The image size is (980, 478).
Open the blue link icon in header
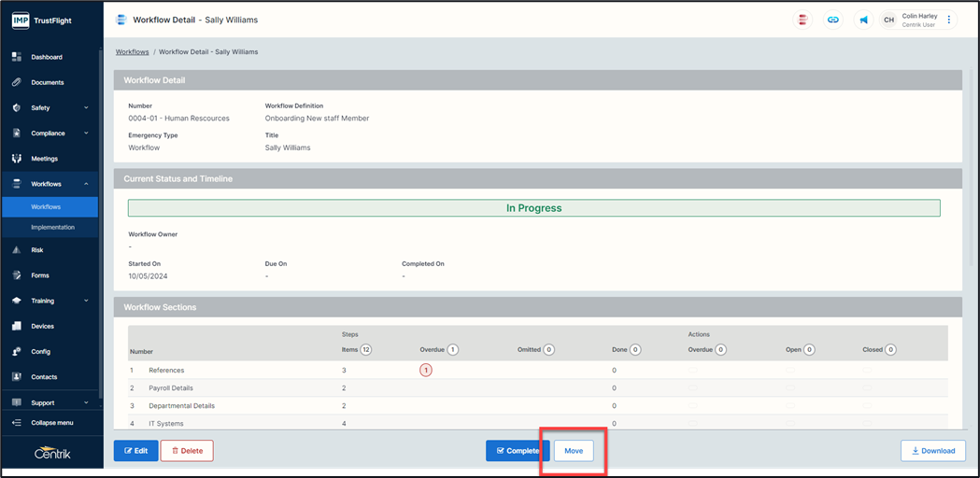832,20
